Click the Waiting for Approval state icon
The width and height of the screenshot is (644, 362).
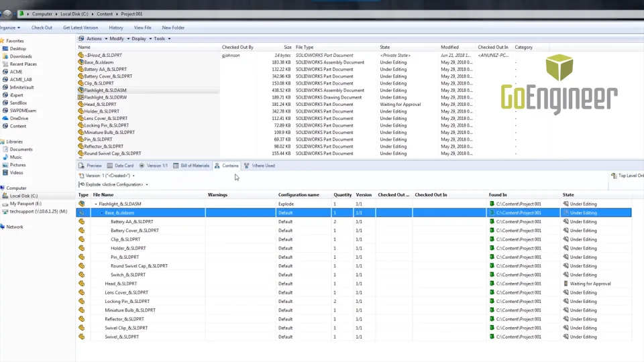coord(566,284)
